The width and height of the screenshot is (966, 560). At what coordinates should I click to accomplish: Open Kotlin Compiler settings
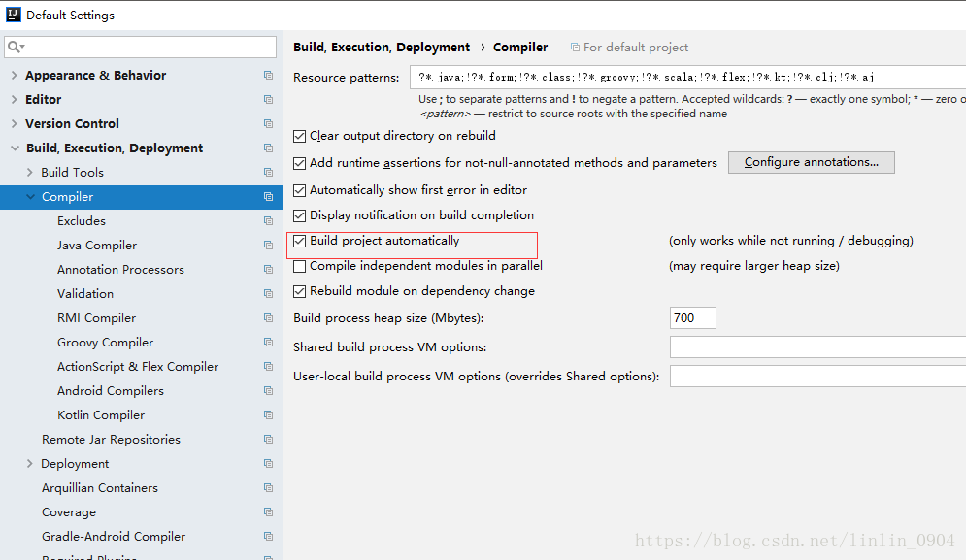point(101,415)
